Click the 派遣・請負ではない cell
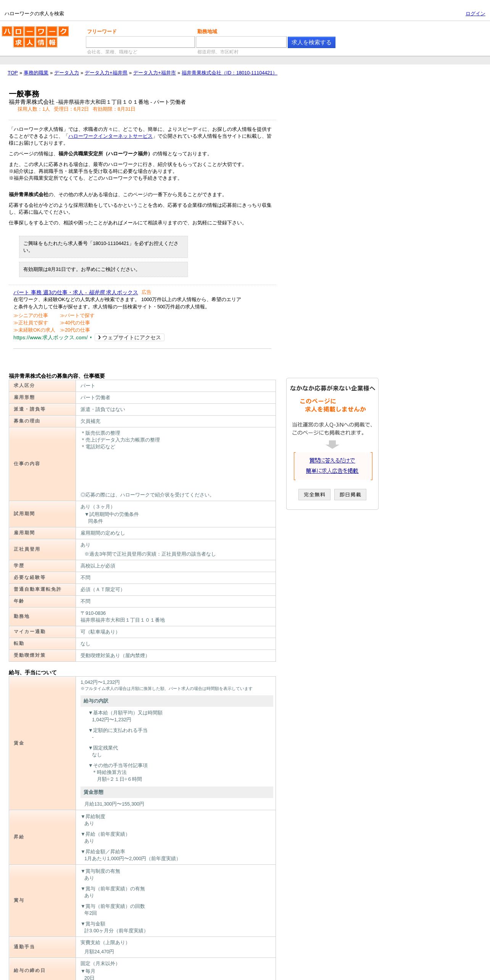Viewport: 490px width, 980px height. [x=176, y=409]
